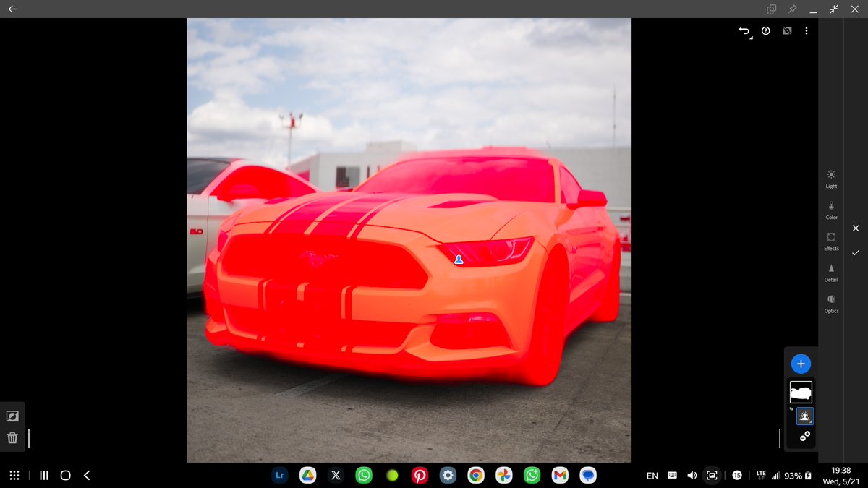Click the subject mask pin on car
This screenshot has width=868, height=488.
coord(459,260)
